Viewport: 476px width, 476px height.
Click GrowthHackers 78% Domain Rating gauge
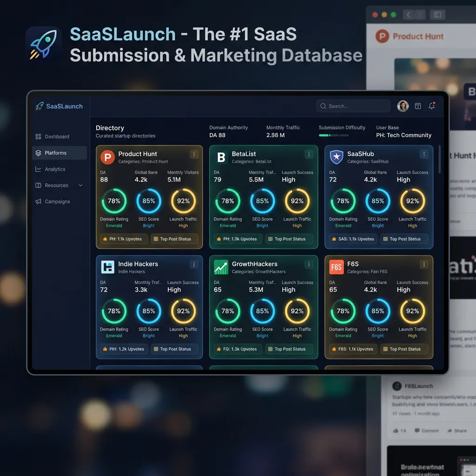[x=228, y=311]
